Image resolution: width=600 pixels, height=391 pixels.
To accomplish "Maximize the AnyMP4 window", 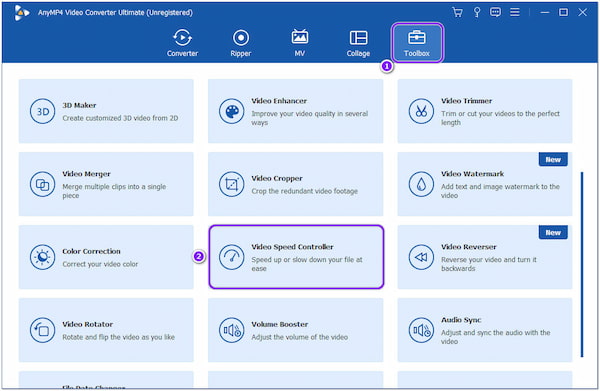I will (x=563, y=12).
